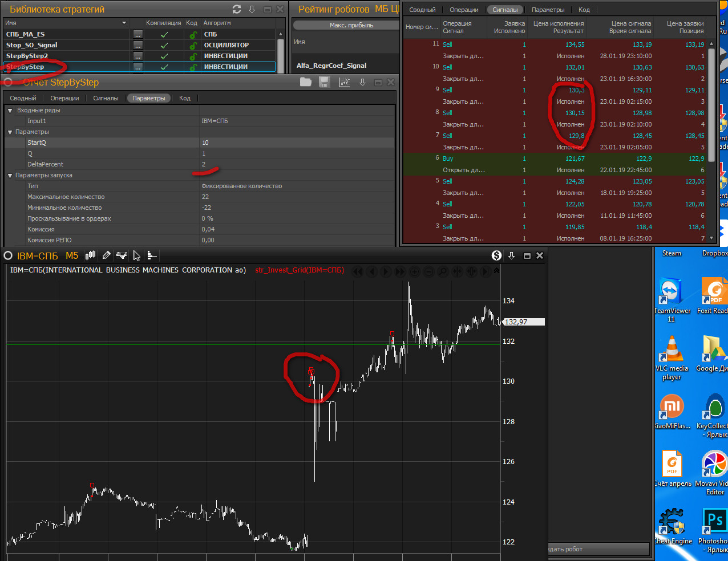Click the round indicator left of IBM=СПБ title
This screenshot has height=561, width=728.
[8, 255]
